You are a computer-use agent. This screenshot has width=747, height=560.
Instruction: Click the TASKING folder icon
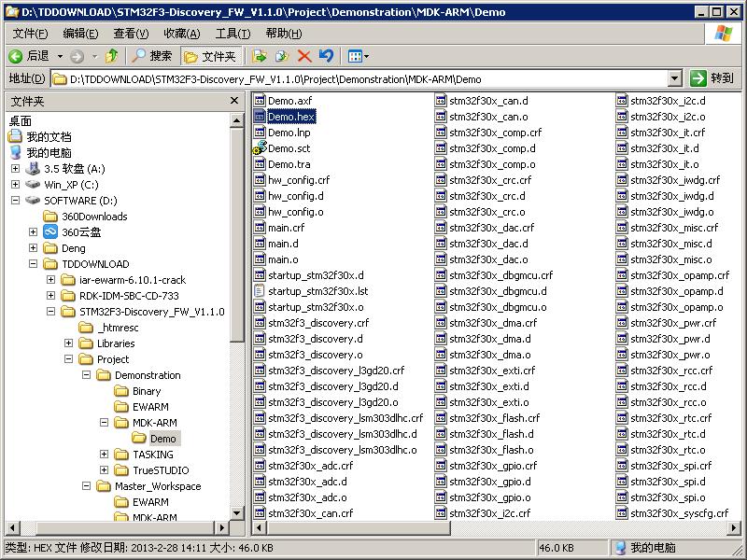(x=121, y=455)
